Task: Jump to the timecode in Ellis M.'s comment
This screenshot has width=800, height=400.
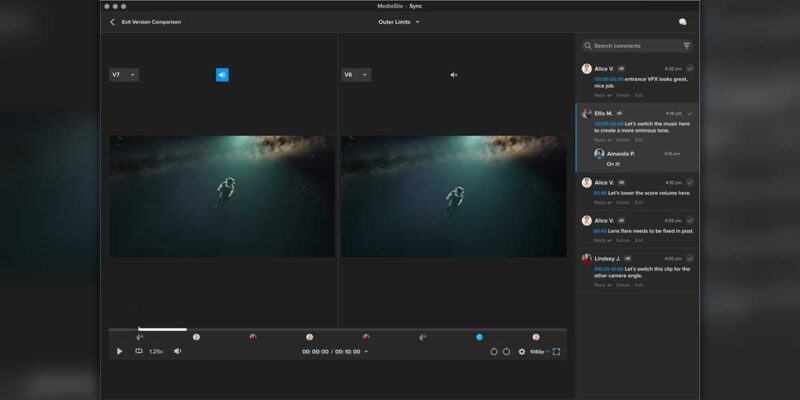Action: [609, 124]
